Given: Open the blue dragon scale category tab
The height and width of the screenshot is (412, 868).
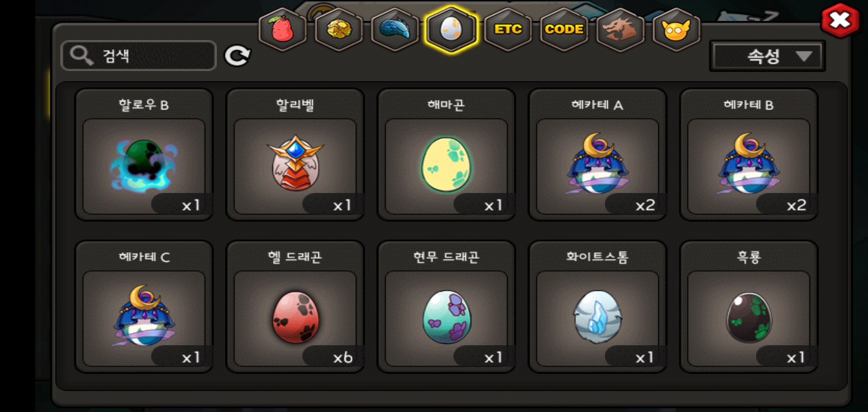Looking at the screenshot, I should pyautogui.click(x=395, y=29).
